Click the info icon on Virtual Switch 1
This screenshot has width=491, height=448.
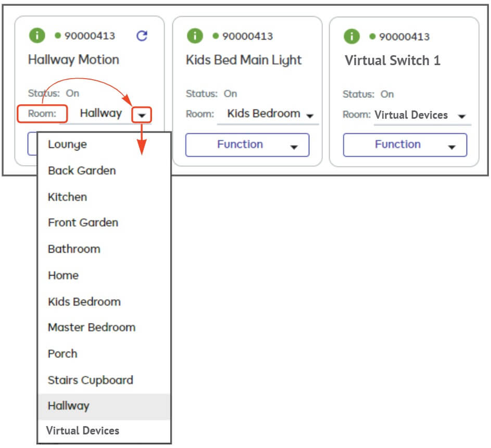[351, 36]
